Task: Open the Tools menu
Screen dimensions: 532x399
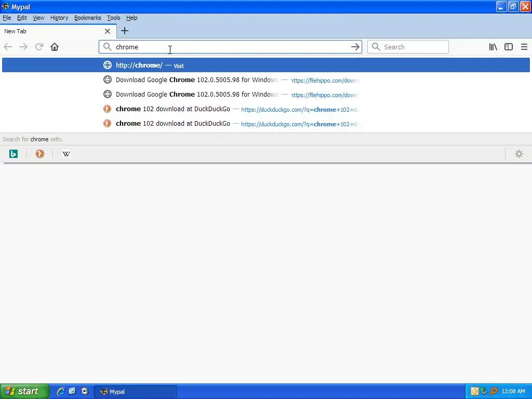Action: pos(113,18)
